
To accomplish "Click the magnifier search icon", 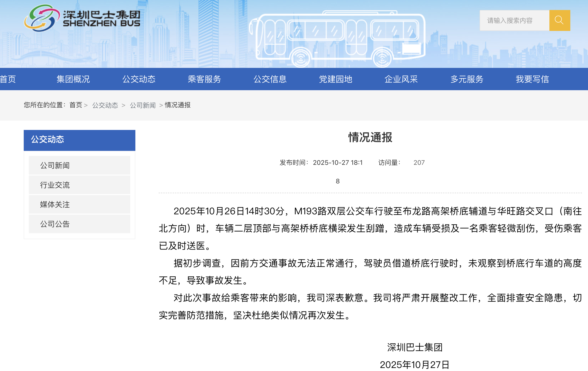I will click(x=559, y=20).
